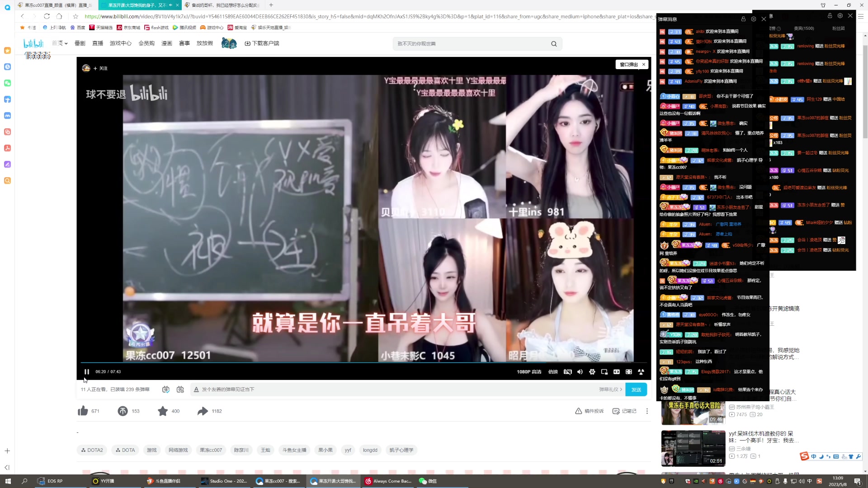The height and width of the screenshot is (488, 868).
Task: Open a new browser tab with the plus button
Action: [x=271, y=5]
